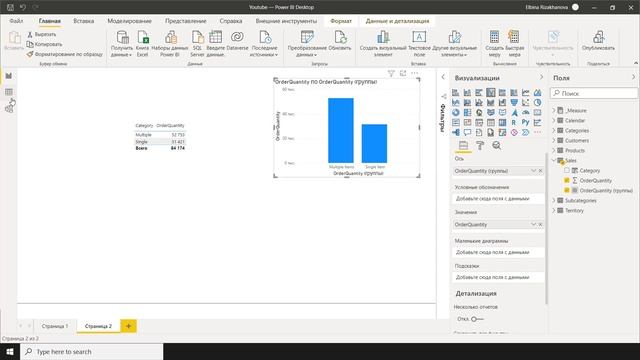Select the map visualization
Image resolution: width=640 pixels, height=360 pixels.
point(479,112)
